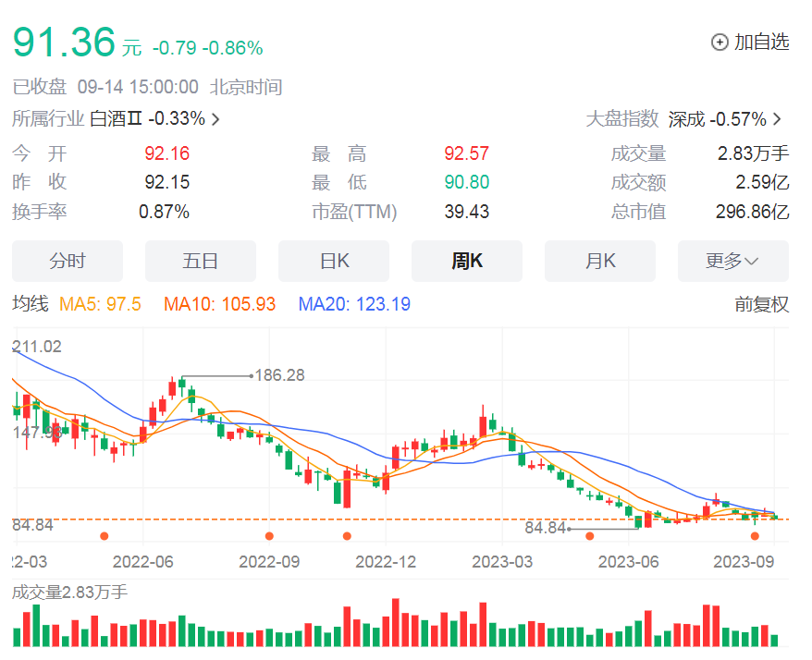Click the MA5: 97.5 moving average label
Screen dimensions: 812x660
coord(100,304)
